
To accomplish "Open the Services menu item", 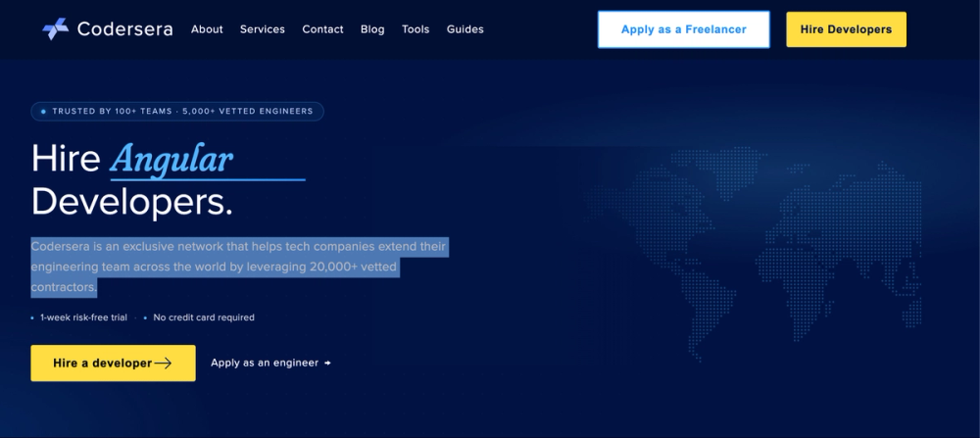I will coord(263,29).
